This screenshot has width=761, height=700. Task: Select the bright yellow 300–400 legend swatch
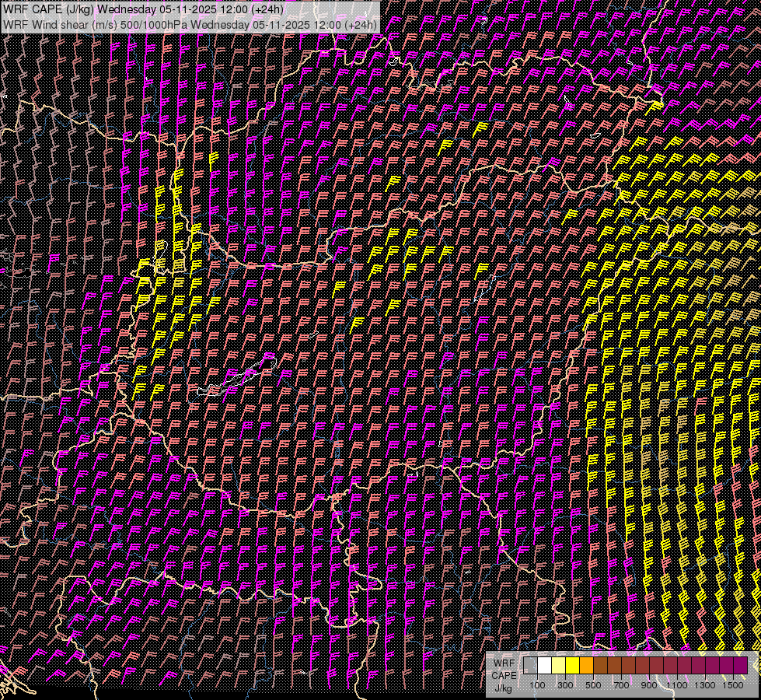[573, 665]
